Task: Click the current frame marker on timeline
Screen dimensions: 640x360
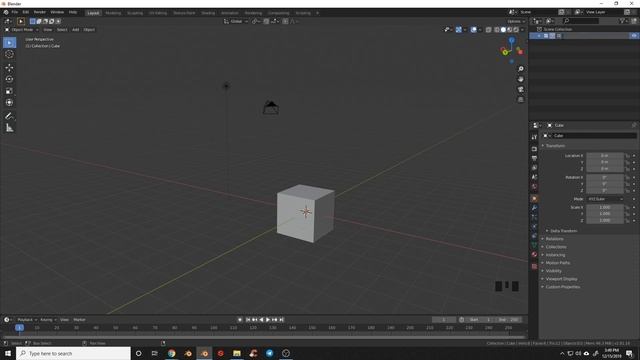Action: (x=19, y=328)
